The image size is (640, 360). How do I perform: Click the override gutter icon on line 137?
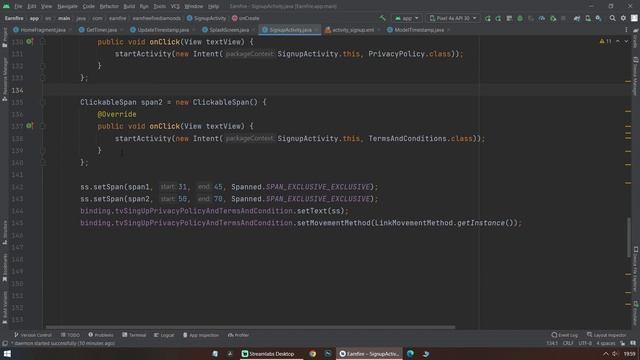pos(29,126)
